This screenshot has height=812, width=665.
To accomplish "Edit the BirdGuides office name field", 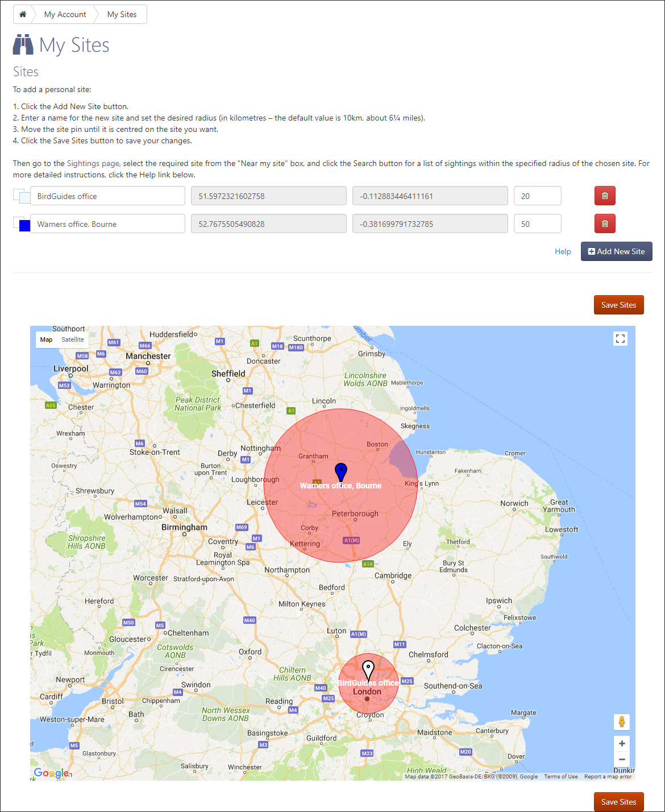I will [x=107, y=196].
